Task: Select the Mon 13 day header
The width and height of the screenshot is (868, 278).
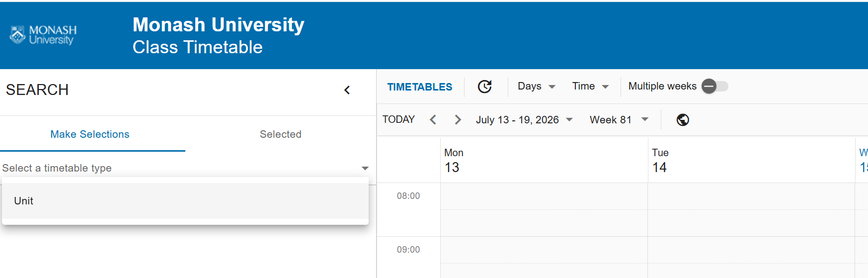Action: (544, 160)
